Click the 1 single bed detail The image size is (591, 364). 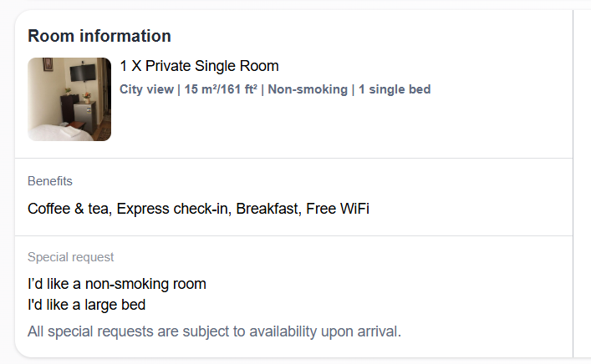click(x=395, y=89)
